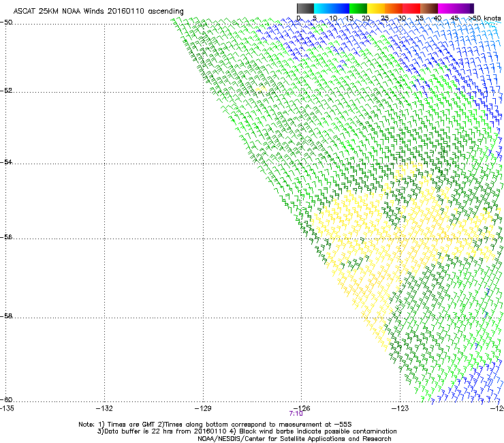Click the '45' label under the color bar
Viewport: 504px width, 443px height.
[x=454, y=18]
